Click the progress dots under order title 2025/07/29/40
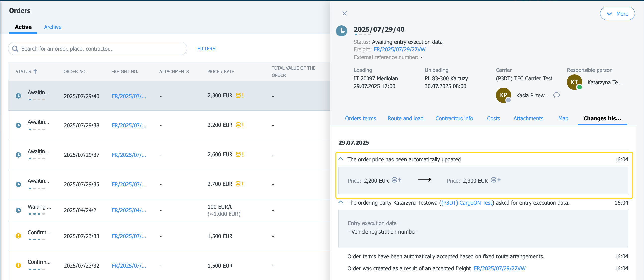644x280 pixels. click(x=363, y=34)
